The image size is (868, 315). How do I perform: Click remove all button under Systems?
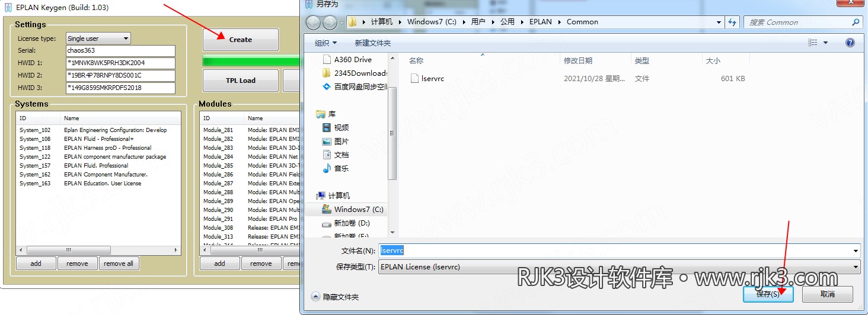[x=119, y=263]
